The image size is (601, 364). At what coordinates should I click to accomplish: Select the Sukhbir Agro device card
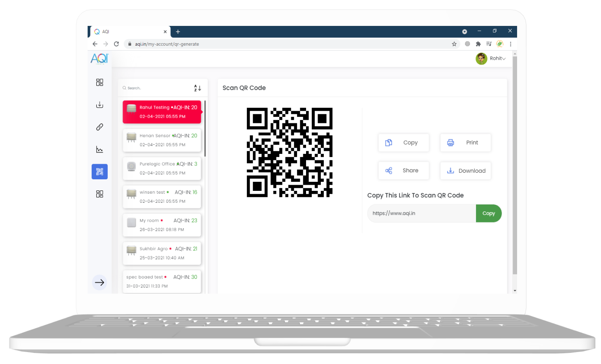[162, 253]
